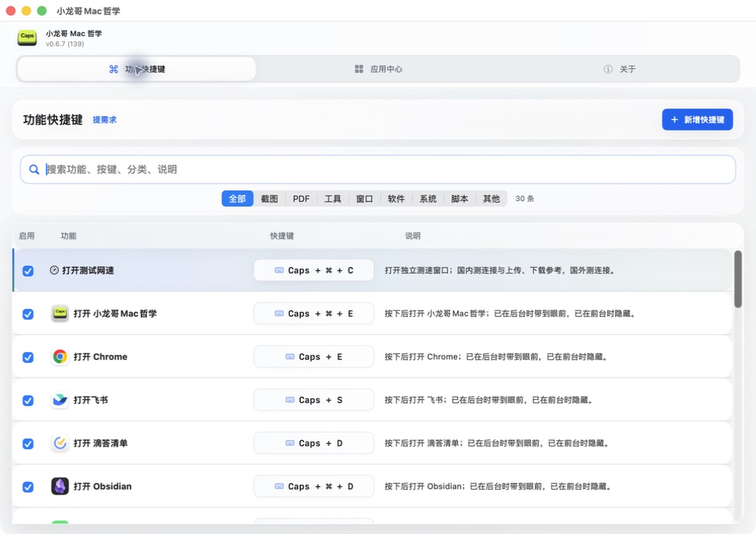Image resolution: width=756 pixels, height=534 pixels.
Task: Uncheck the 打开 小龙哥 Mac 哲学 checkbox
Action: coord(28,314)
